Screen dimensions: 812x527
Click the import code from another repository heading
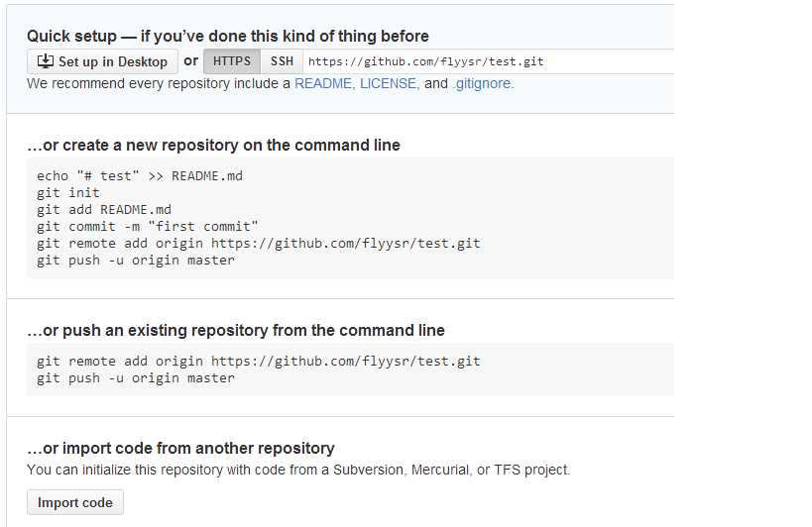click(x=180, y=448)
